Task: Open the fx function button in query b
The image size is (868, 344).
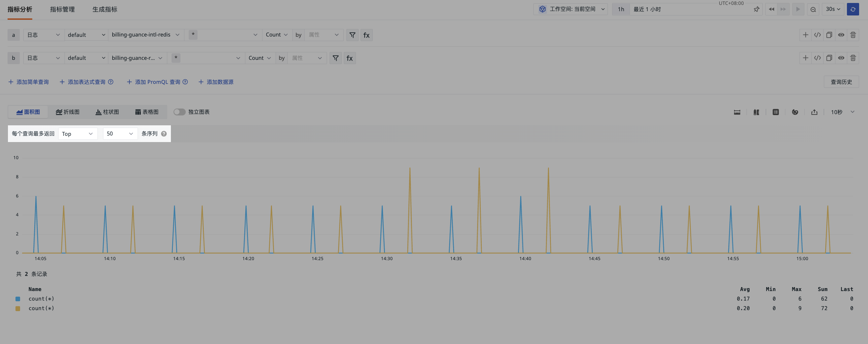Action: tap(349, 58)
